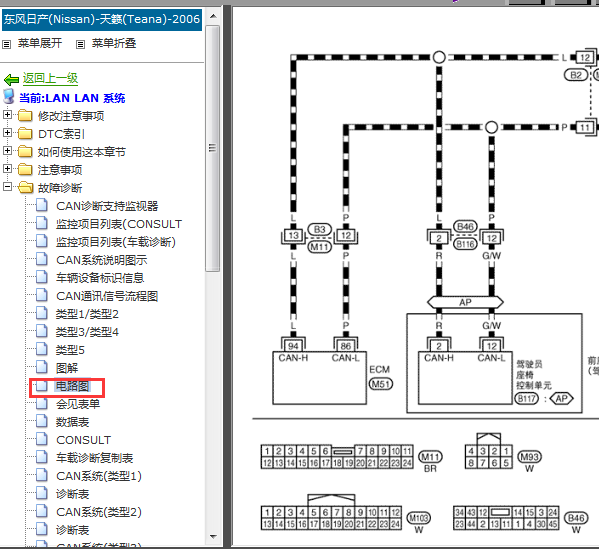Viewport: 599px width, 549px height.
Task: Expand the 如何使用这本章节 folder
Action: tap(7, 150)
